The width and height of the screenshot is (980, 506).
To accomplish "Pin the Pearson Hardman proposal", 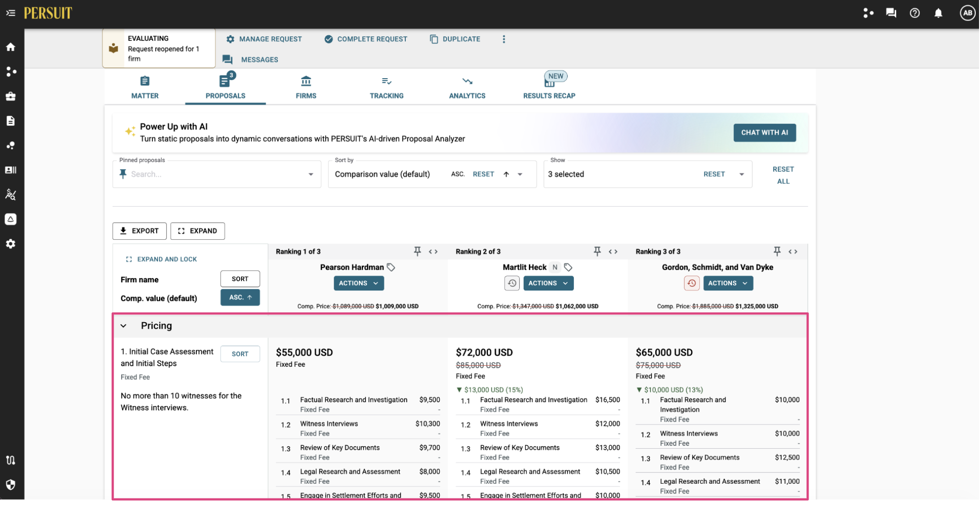I will (417, 251).
